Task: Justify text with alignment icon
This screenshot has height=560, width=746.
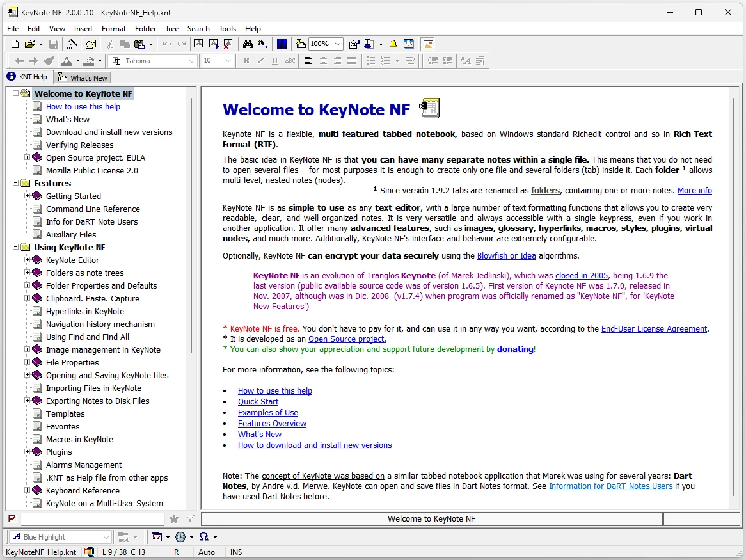Action: click(x=352, y=61)
